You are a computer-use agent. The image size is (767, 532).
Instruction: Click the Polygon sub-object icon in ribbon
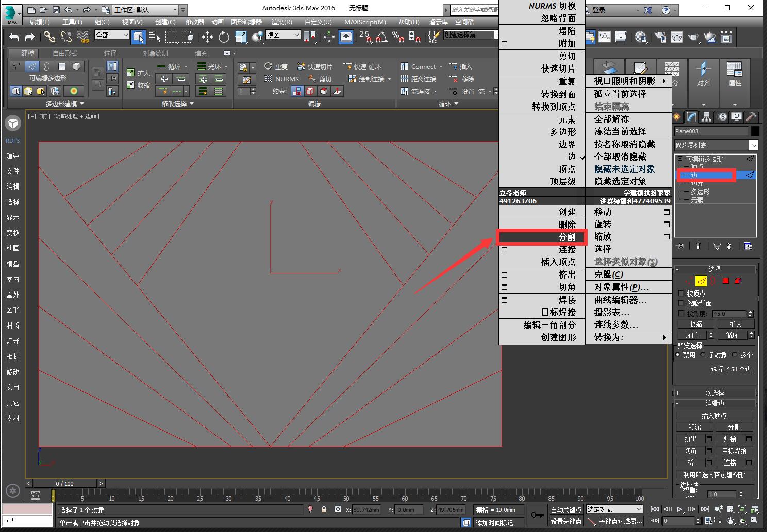(62, 66)
